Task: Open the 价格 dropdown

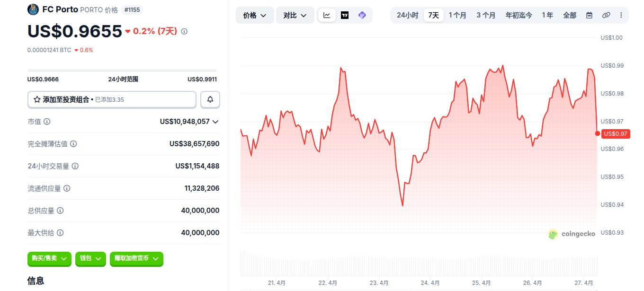Action: (x=254, y=15)
